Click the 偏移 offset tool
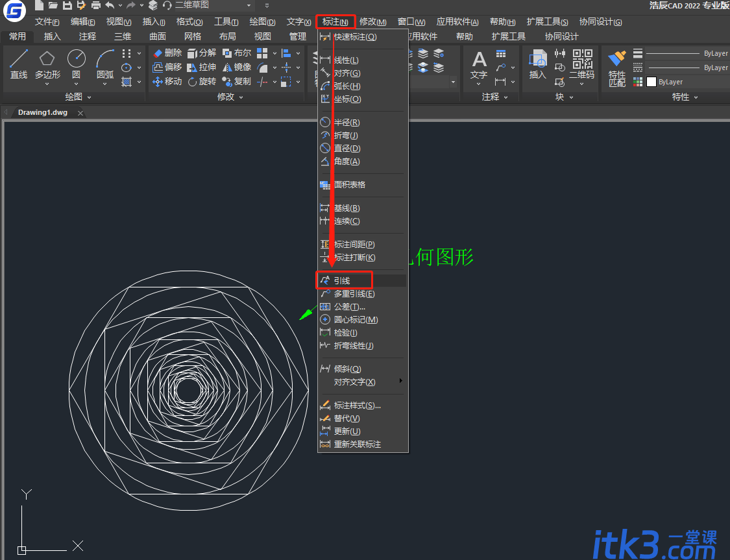The height and width of the screenshot is (560, 730). coord(167,67)
